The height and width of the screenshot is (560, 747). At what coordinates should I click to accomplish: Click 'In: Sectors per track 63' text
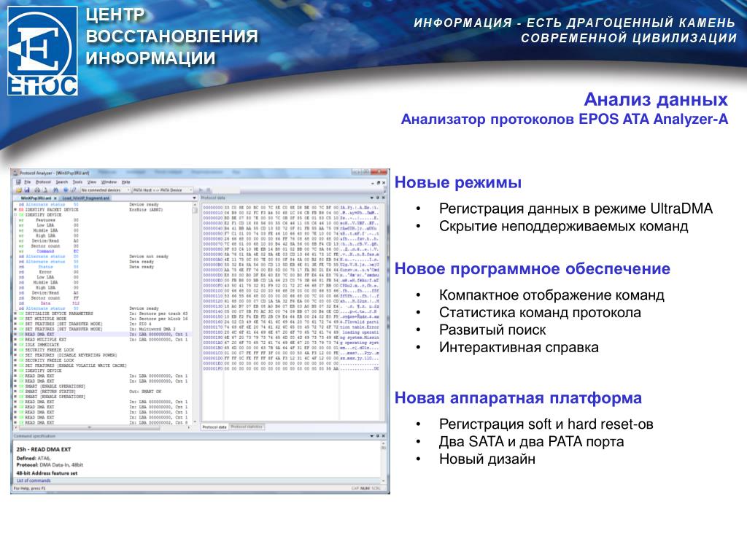coord(158,314)
